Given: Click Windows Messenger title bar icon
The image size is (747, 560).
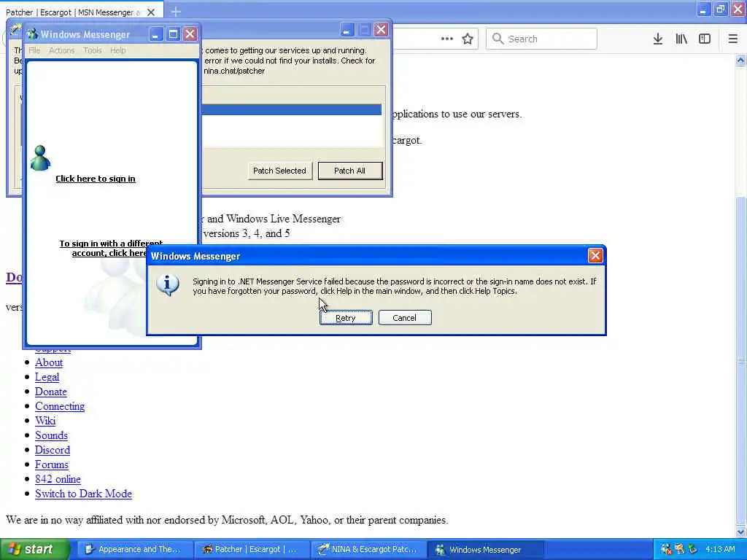Looking at the screenshot, I should [x=32, y=34].
